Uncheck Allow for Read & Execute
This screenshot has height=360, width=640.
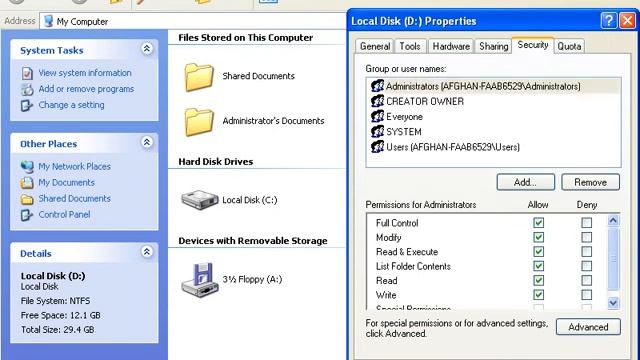pyautogui.click(x=538, y=251)
